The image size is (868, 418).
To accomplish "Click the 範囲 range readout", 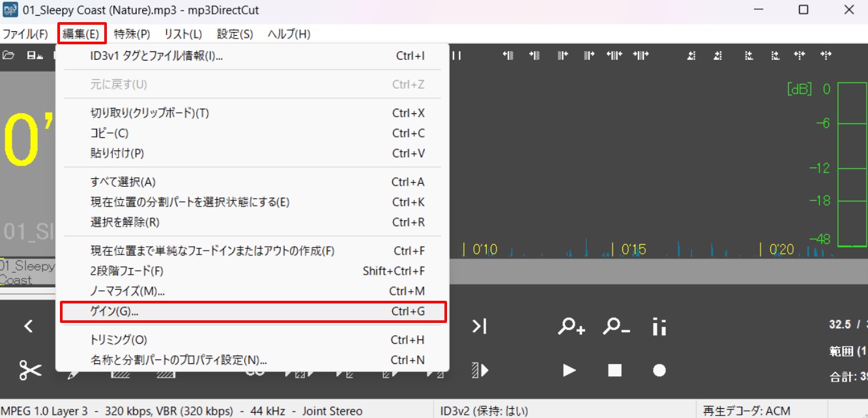I will [849, 352].
